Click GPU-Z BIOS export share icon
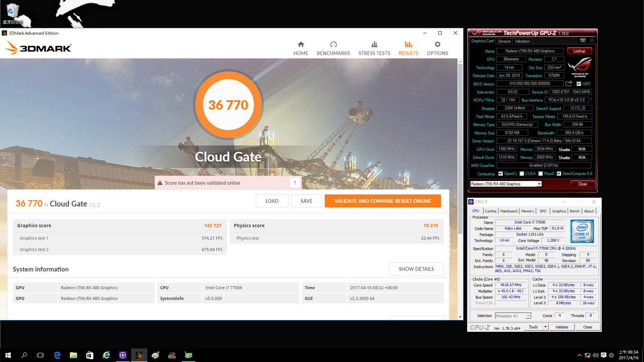Viewport: 644px width, 362px height. tap(569, 84)
